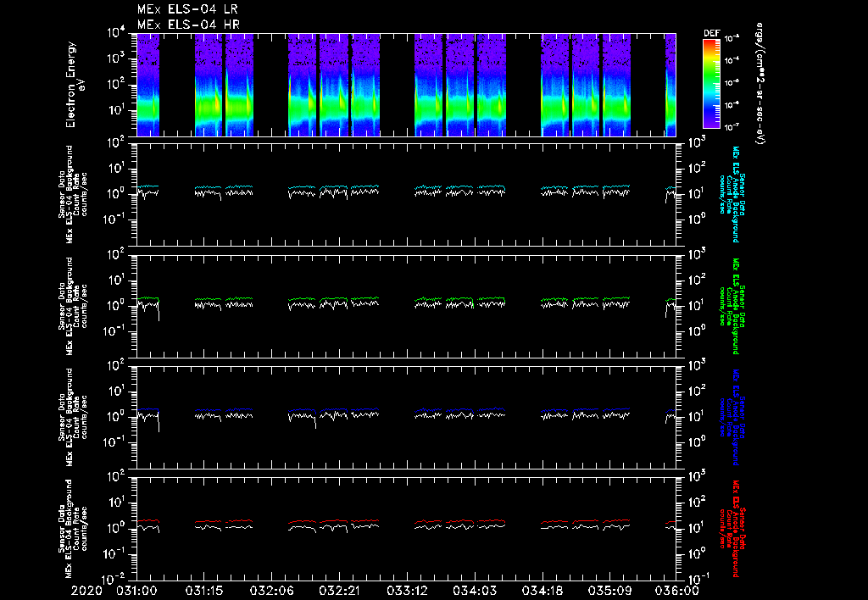868x600 pixels.
Task: Click the 'MEx ELS-04 LR' title text
Action: [187, 9]
